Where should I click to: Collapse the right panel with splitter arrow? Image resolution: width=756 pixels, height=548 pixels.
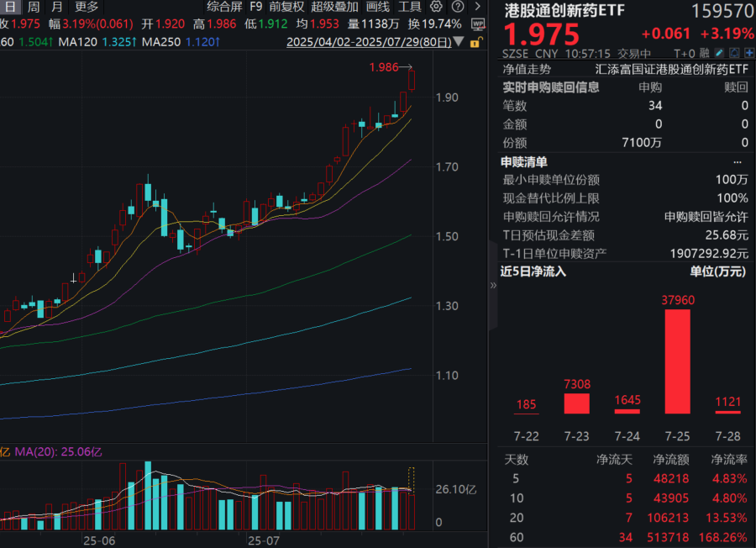[x=493, y=286]
